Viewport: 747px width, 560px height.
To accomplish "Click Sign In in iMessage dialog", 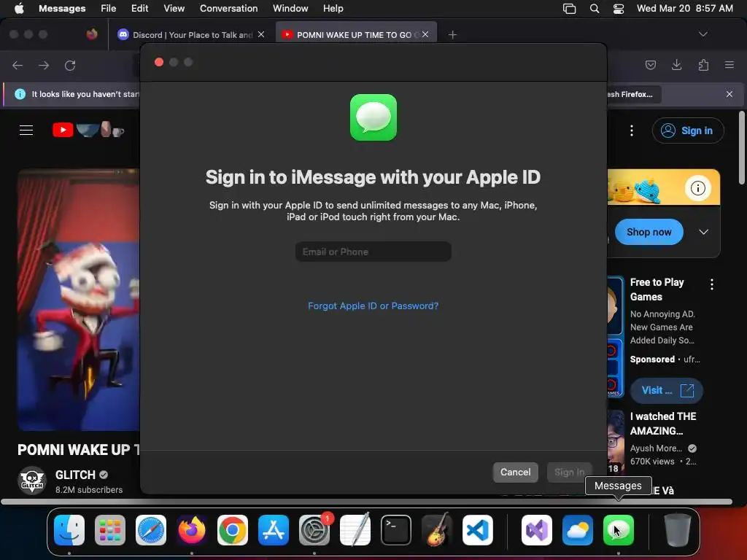I will (569, 472).
